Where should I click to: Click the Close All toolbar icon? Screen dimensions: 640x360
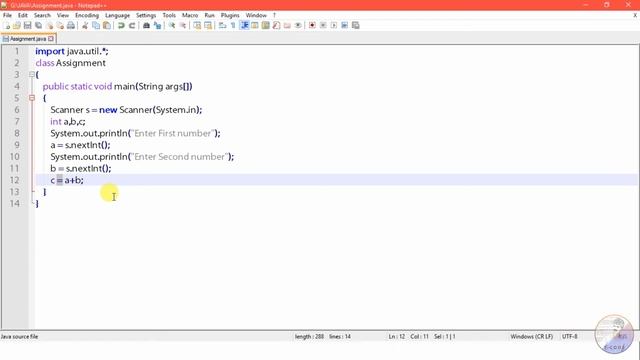click(x=60, y=25)
